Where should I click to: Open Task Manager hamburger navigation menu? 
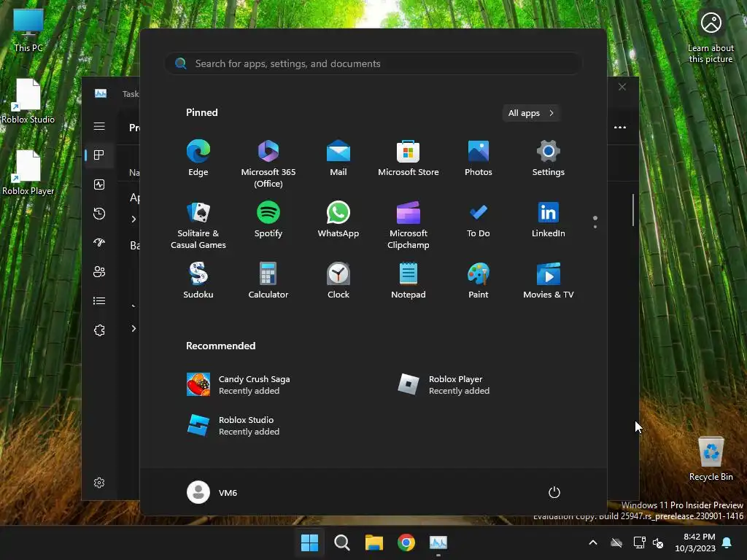[x=99, y=126]
